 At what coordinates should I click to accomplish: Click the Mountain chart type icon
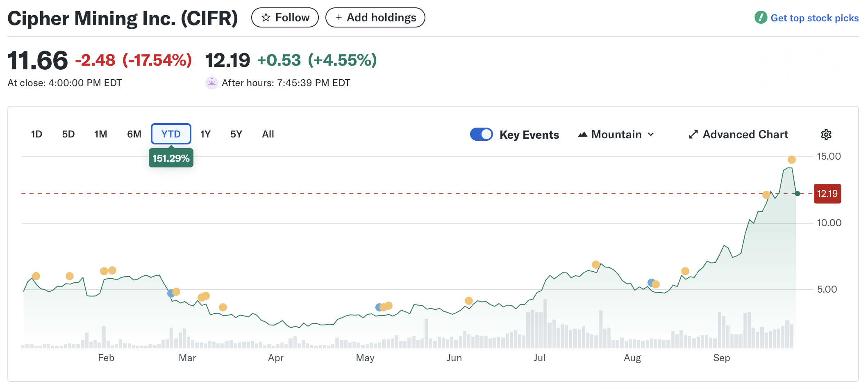(582, 135)
